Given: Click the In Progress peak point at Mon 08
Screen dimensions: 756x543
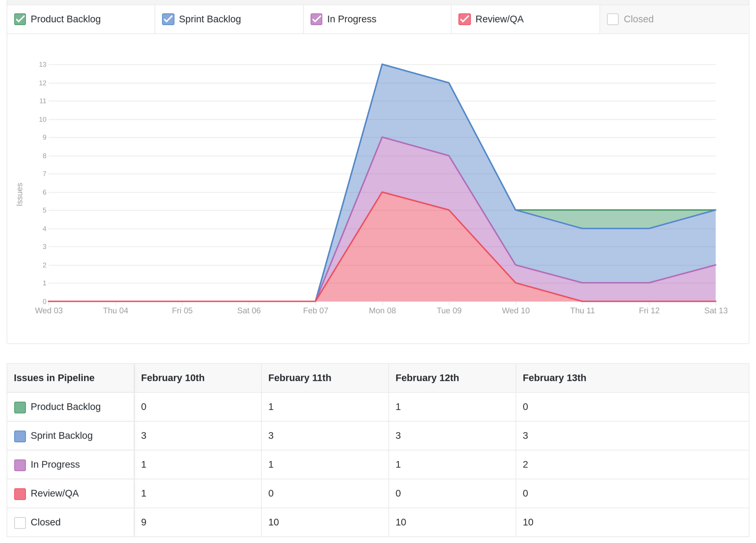Looking at the screenshot, I should 382,137.
